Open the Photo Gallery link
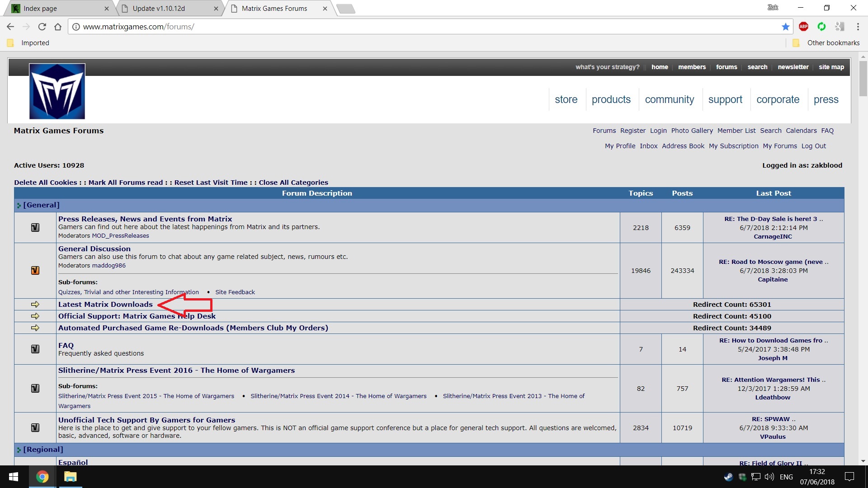868x488 pixels. pyautogui.click(x=692, y=131)
